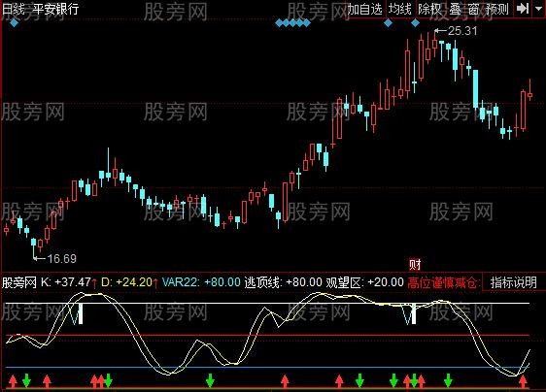This screenshot has width=546, height=392.
Task: Click the red 财 marker icon
Action: (415, 264)
